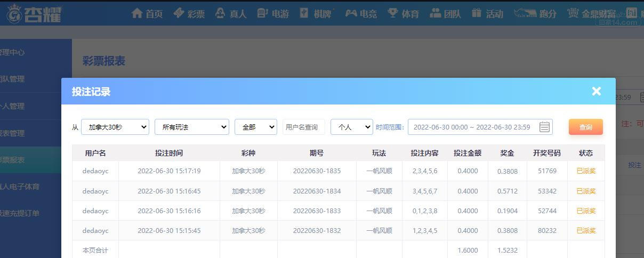Screen dimensions: 644x258
Task: Open the 个人 scope dropdown
Action: coord(352,127)
